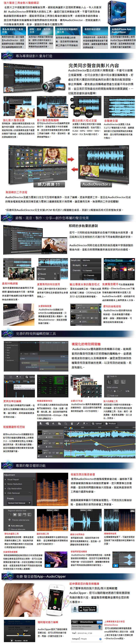Enable the Fade out checkbox
This screenshot has width=136, height=644.
(x=108, y=396)
